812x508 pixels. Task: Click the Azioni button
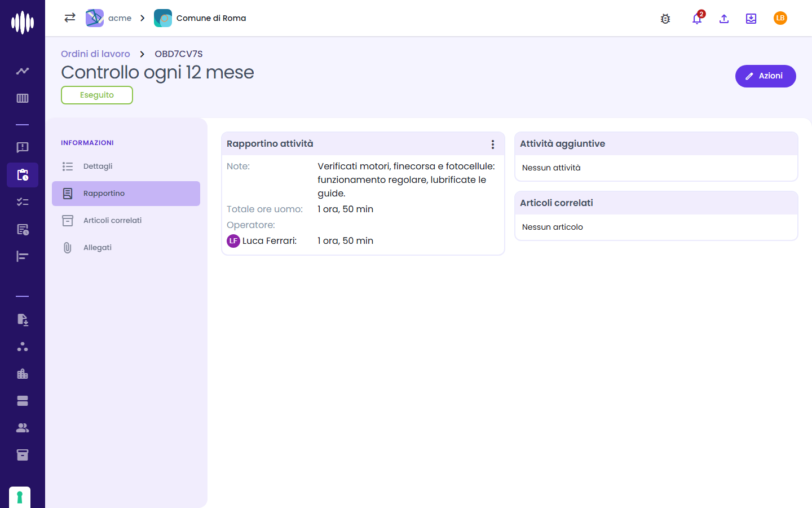point(766,76)
